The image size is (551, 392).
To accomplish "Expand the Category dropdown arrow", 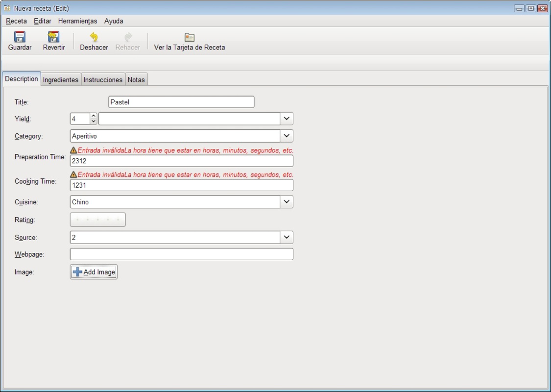I will coord(287,136).
